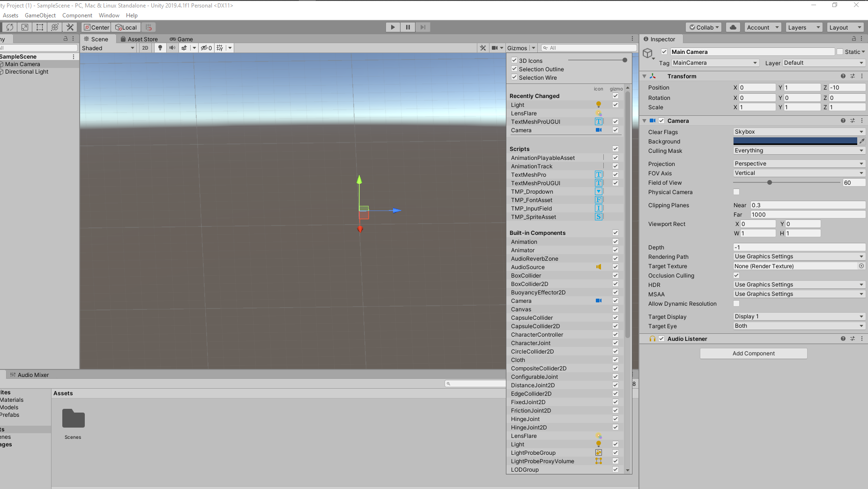Toggle 3D Icons checkbox
This screenshot has width=868, height=489.
[x=514, y=60]
